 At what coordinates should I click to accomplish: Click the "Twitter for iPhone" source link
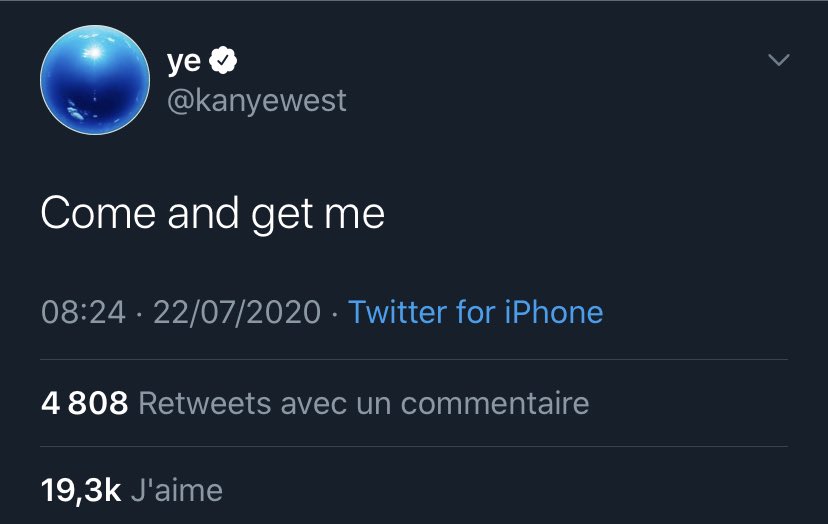tap(475, 312)
